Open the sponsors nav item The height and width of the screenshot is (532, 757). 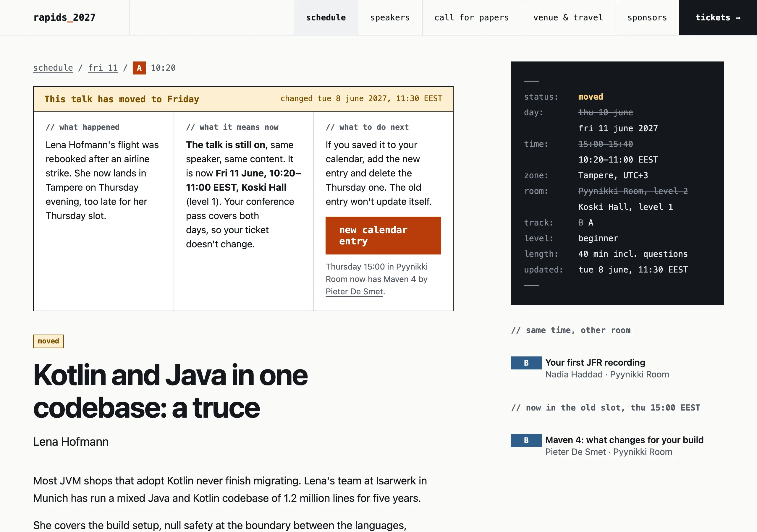tap(647, 17)
